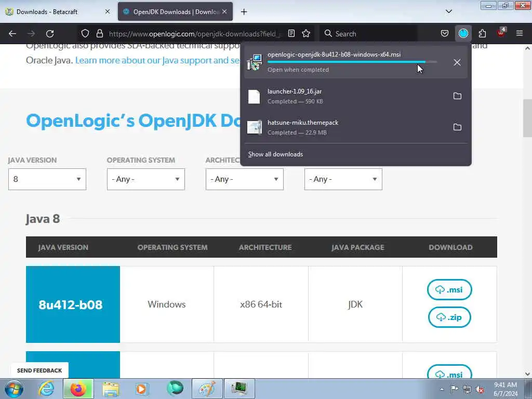Open the Windows Start menu

click(x=14, y=389)
